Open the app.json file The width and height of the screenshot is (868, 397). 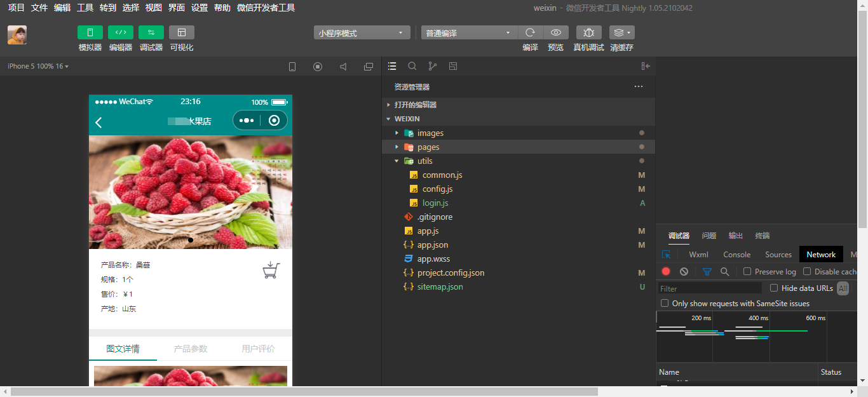click(x=432, y=245)
